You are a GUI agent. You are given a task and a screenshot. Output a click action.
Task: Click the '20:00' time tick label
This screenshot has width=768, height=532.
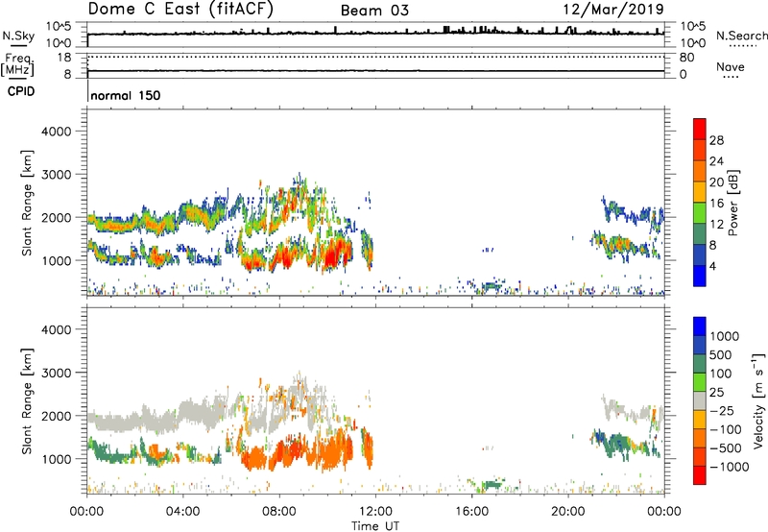point(568,512)
